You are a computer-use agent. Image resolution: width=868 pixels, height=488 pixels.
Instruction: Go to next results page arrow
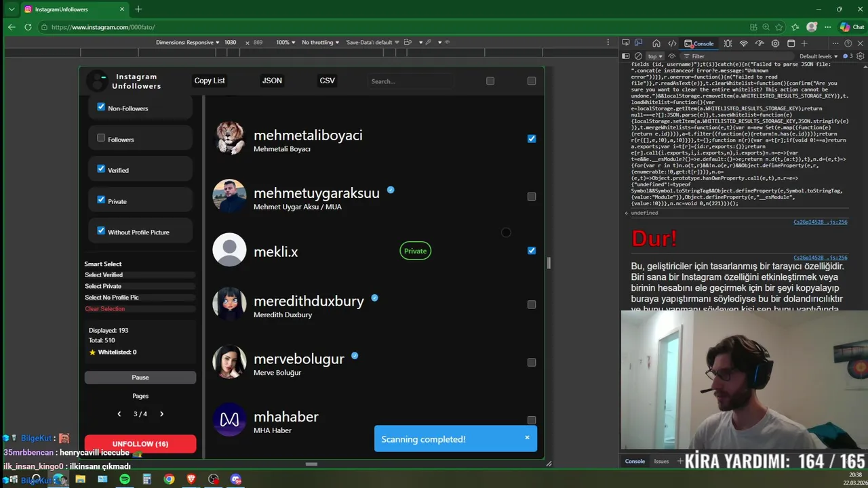coord(161,414)
